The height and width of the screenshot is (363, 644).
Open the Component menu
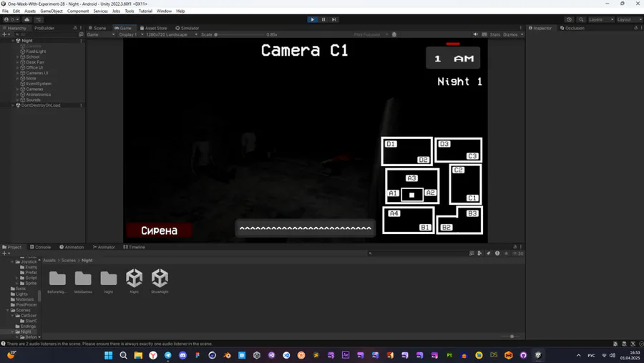click(x=78, y=11)
